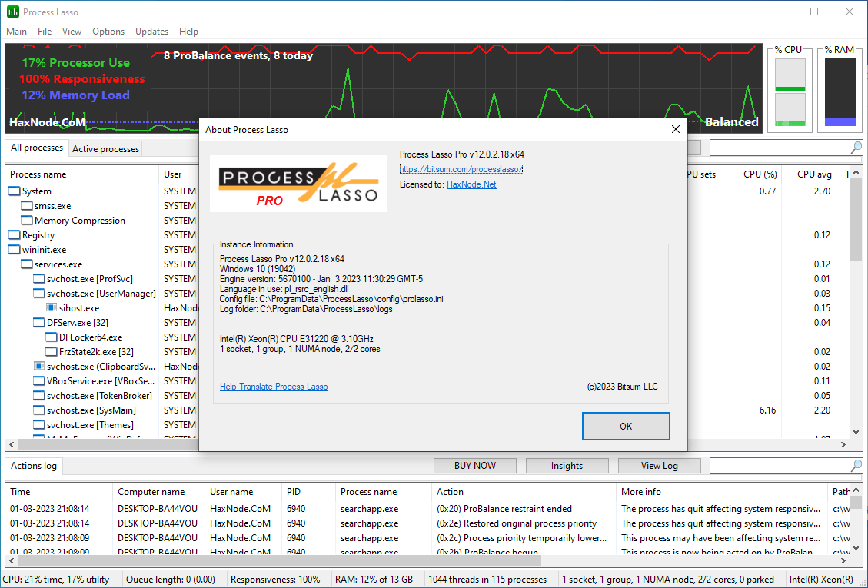This screenshot has width=868, height=588.
Task: Open the bitsum.com/processlasso link
Action: [461, 169]
